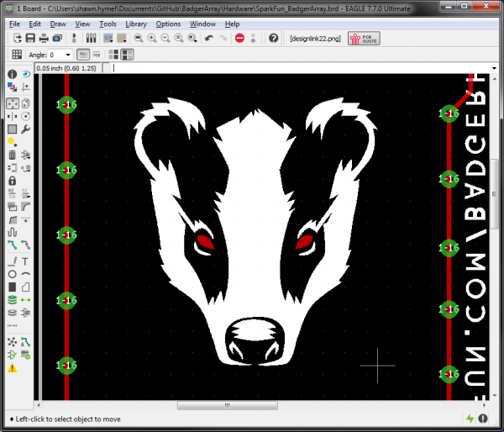
Task: Run the Ratsnest tool
Action: coord(13,342)
